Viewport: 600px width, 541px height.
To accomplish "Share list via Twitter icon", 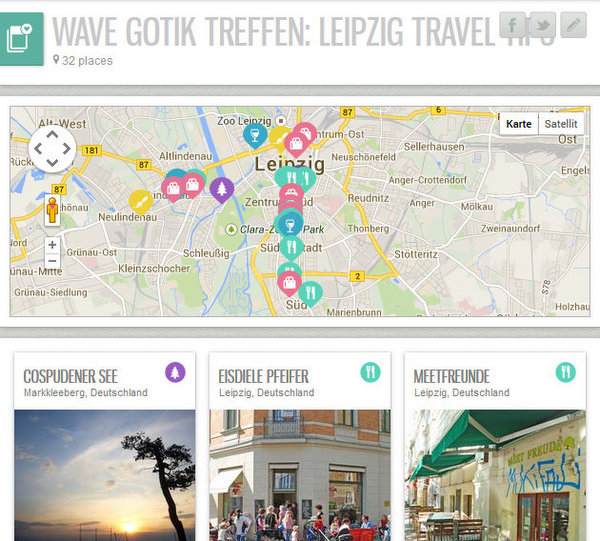I will pyautogui.click(x=543, y=25).
